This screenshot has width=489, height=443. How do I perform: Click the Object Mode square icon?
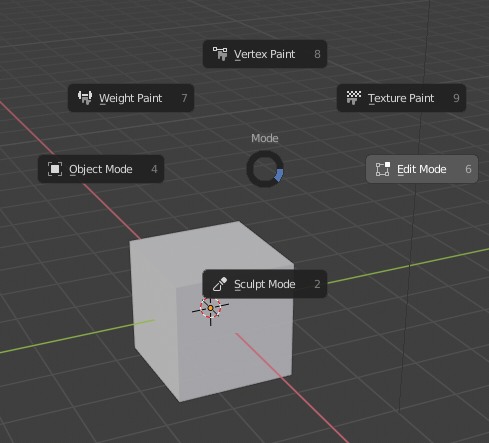pos(55,169)
